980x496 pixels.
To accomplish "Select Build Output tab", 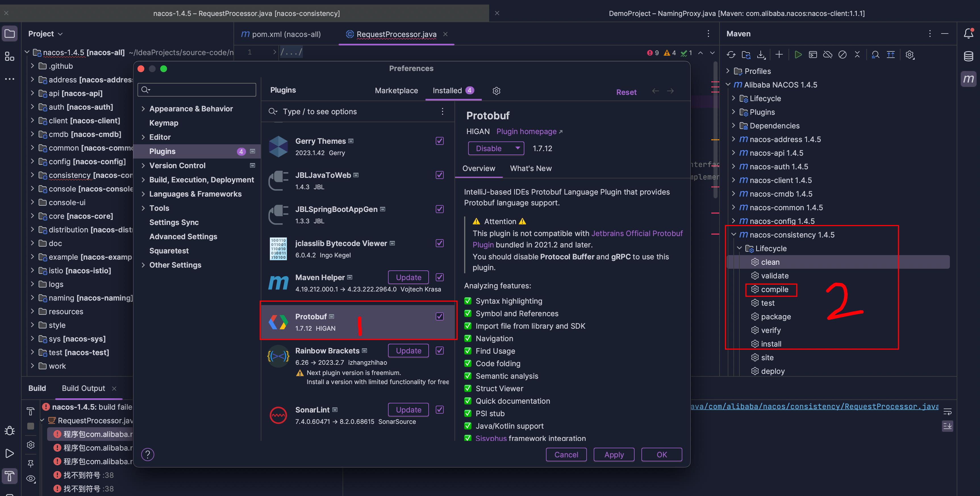I will click(x=83, y=388).
